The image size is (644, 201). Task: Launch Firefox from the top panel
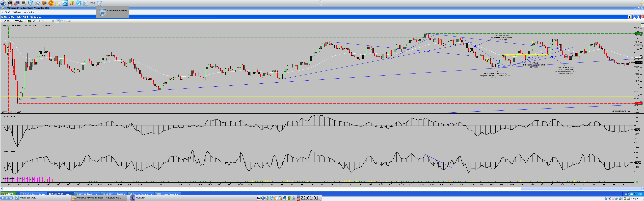coord(44,3)
